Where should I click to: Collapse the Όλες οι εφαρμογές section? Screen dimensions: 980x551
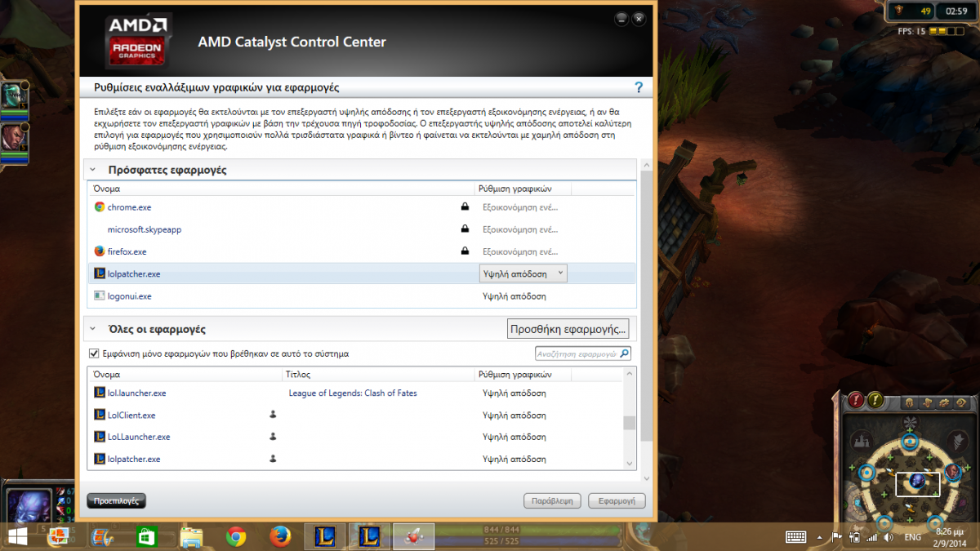[x=93, y=329]
